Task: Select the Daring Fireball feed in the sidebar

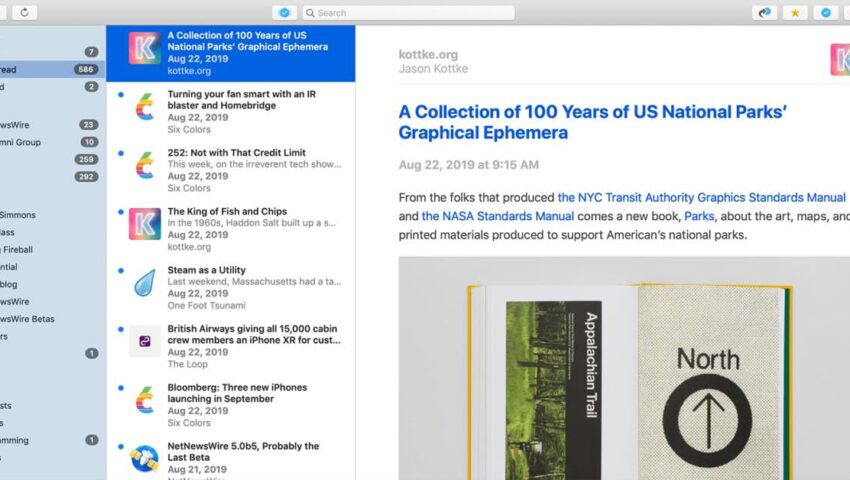Action: pos(51,249)
